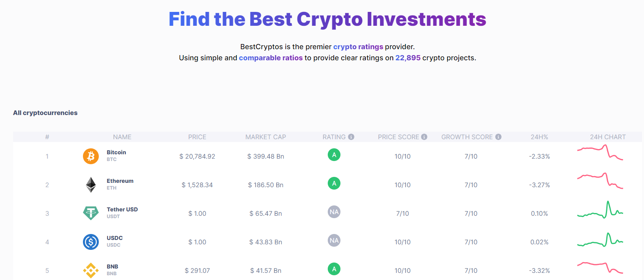This screenshot has height=280, width=644.
Task: Sort by the 24H% column header
Action: click(x=540, y=136)
